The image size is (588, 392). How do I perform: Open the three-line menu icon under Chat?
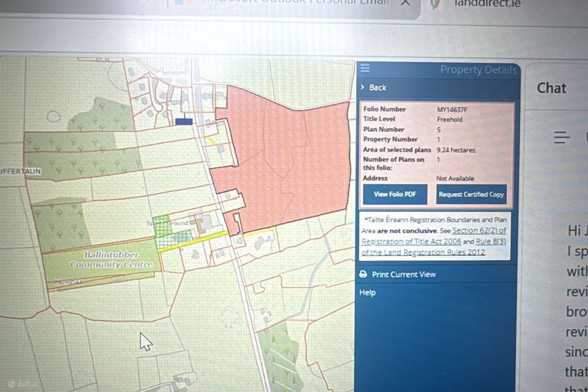click(561, 137)
